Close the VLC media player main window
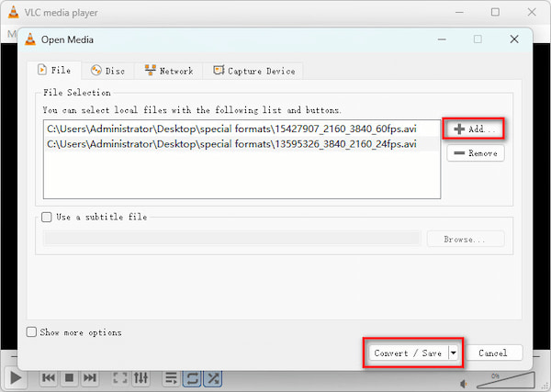The width and height of the screenshot is (551, 392). (532, 12)
